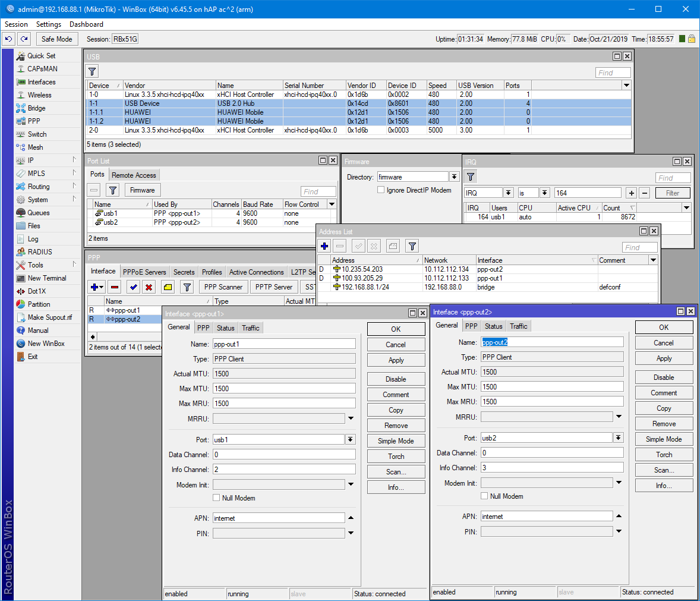Click filter icon in Port List window
Screen dimensions: 700x601
click(x=113, y=191)
